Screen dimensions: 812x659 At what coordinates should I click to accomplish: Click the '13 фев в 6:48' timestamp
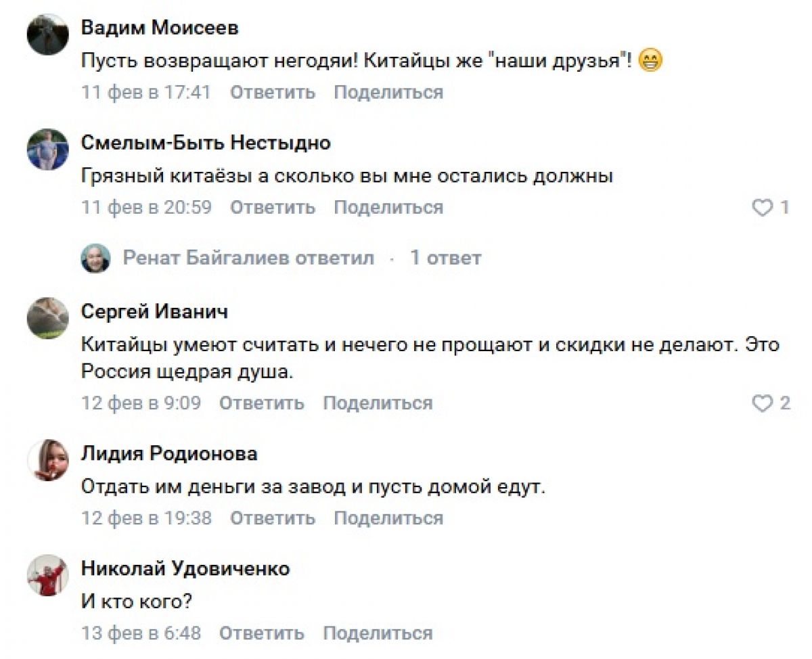tap(141, 633)
